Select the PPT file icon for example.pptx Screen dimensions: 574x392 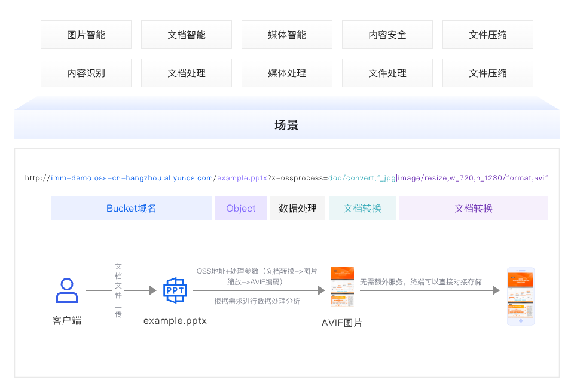[175, 291]
